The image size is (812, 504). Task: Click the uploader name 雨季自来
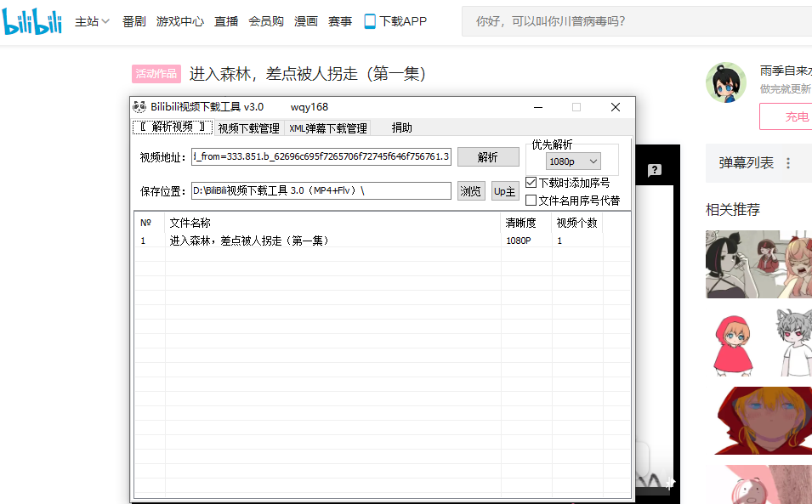tap(786, 71)
